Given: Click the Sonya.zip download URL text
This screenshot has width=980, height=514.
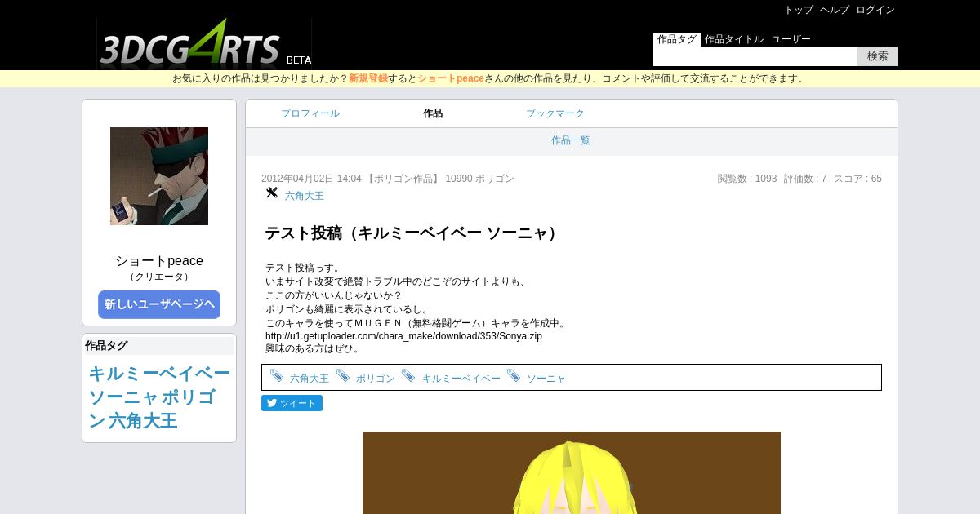Looking at the screenshot, I should 403,336.
